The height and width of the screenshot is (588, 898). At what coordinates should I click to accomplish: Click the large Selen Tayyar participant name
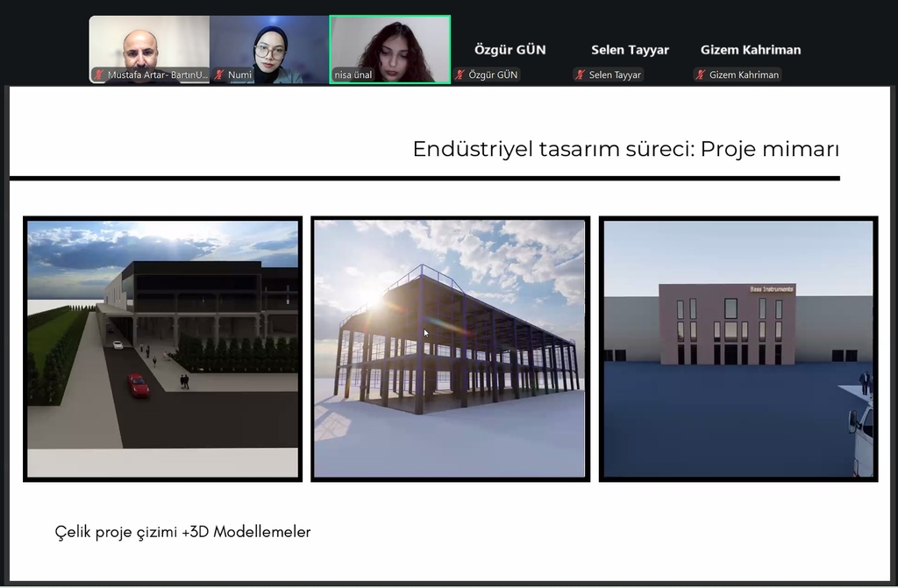click(x=630, y=50)
